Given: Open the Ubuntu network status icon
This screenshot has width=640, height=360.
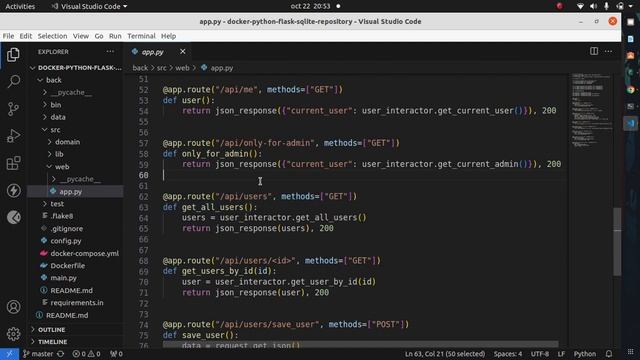Looking at the screenshot, I should click(580, 6).
